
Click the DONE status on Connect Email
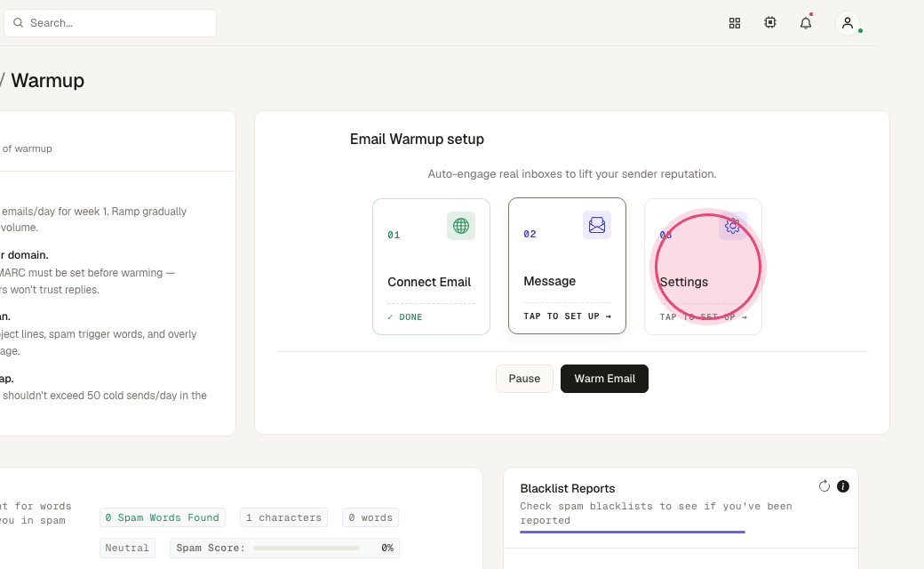pyautogui.click(x=405, y=317)
